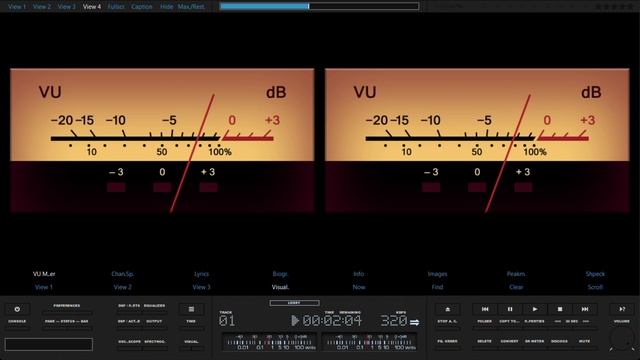Toggle the Caption option in top bar
This screenshot has width=640, height=360.
pyautogui.click(x=142, y=7)
